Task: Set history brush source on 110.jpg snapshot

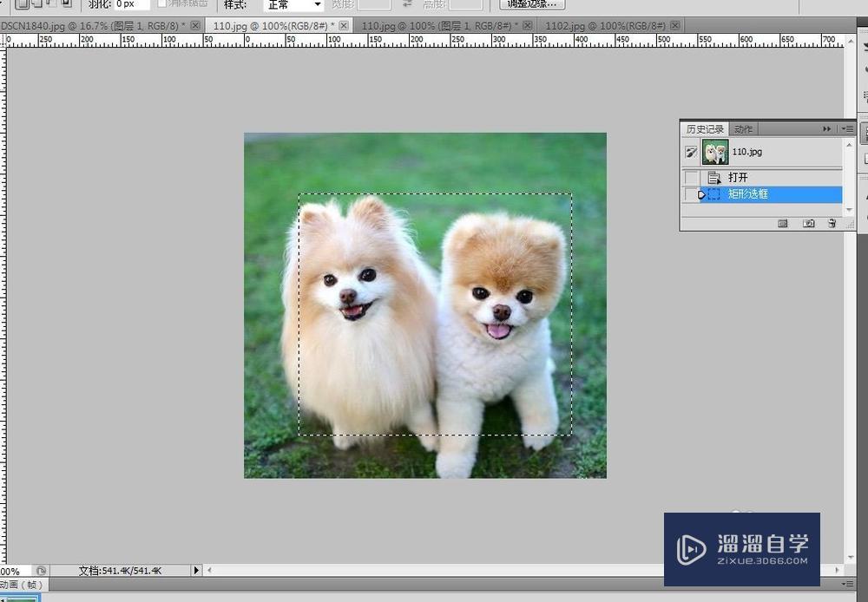Action: (691, 152)
